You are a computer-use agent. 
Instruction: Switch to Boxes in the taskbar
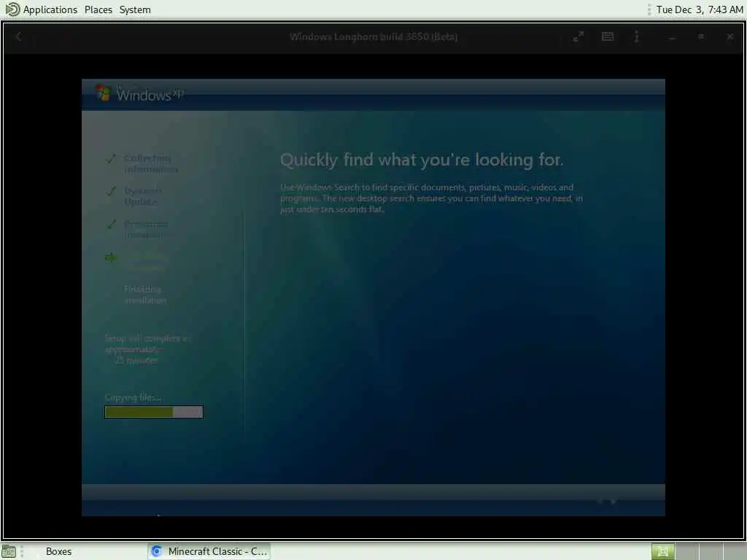click(58, 551)
